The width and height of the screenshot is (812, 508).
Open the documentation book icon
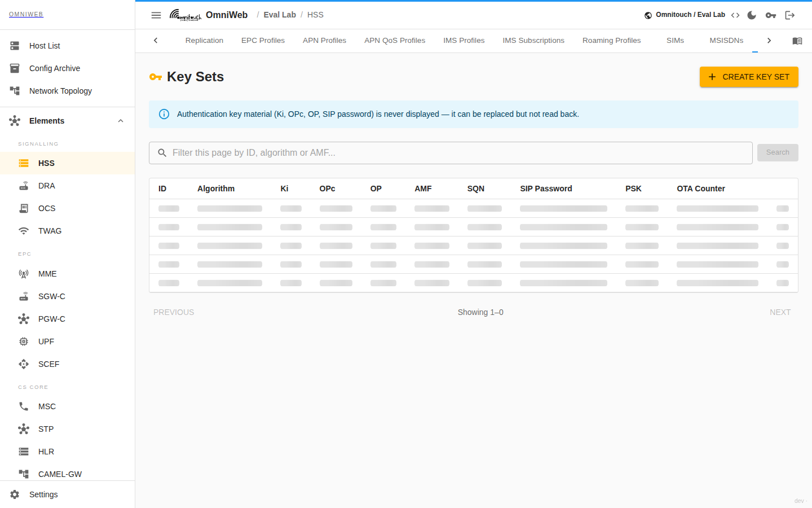click(797, 41)
